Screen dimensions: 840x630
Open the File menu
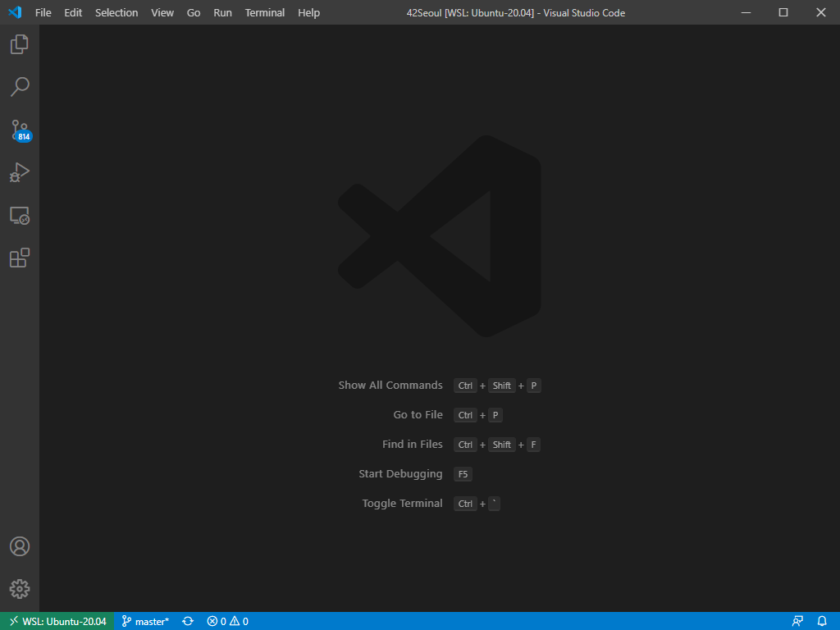tap(43, 13)
